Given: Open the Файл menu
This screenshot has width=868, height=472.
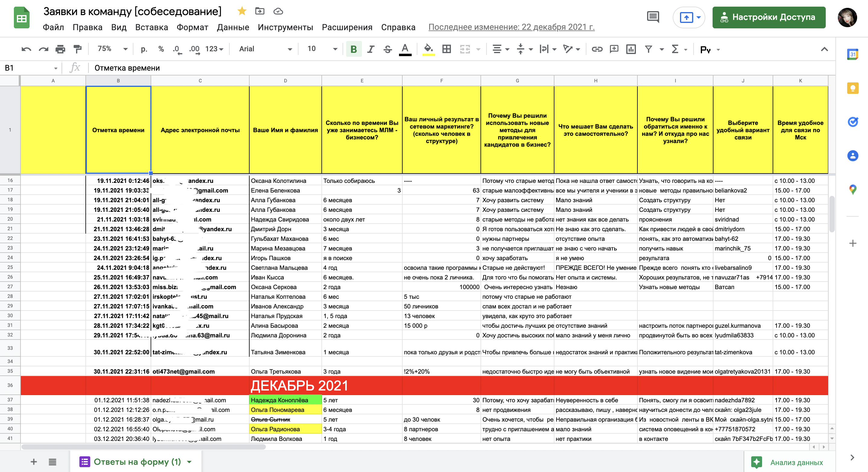Looking at the screenshot, I should [x=53, y=27].
